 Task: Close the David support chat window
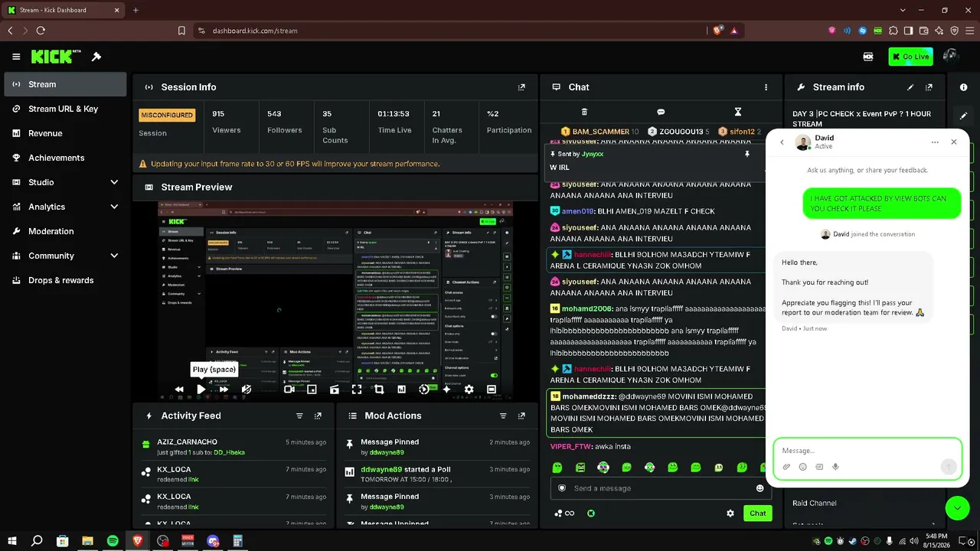click(954, 142)
